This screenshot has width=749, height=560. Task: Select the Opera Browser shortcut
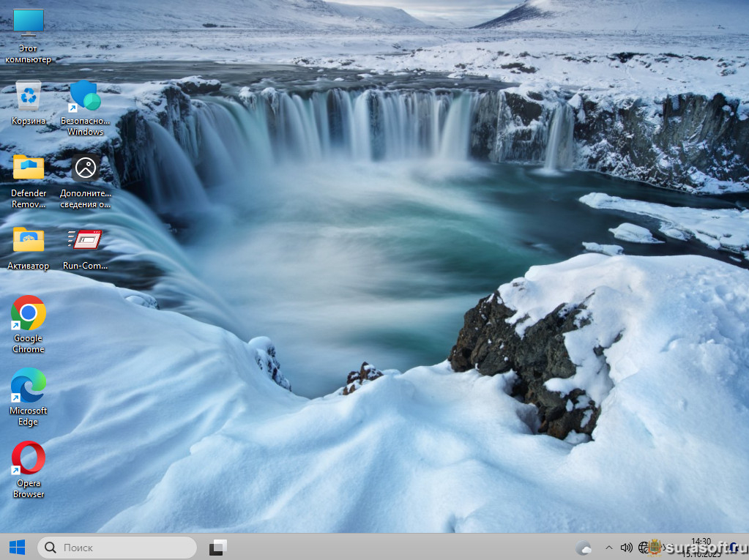point(29,458)
